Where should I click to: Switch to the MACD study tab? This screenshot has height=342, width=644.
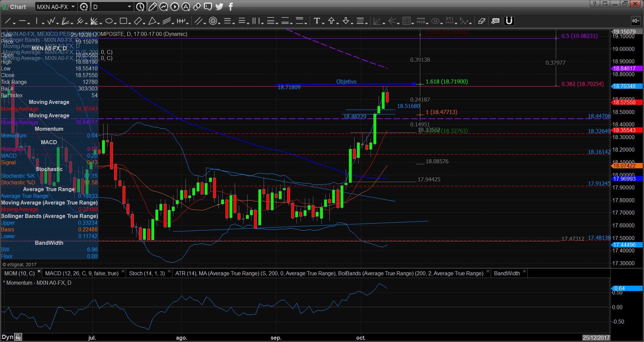pos(82,274)
